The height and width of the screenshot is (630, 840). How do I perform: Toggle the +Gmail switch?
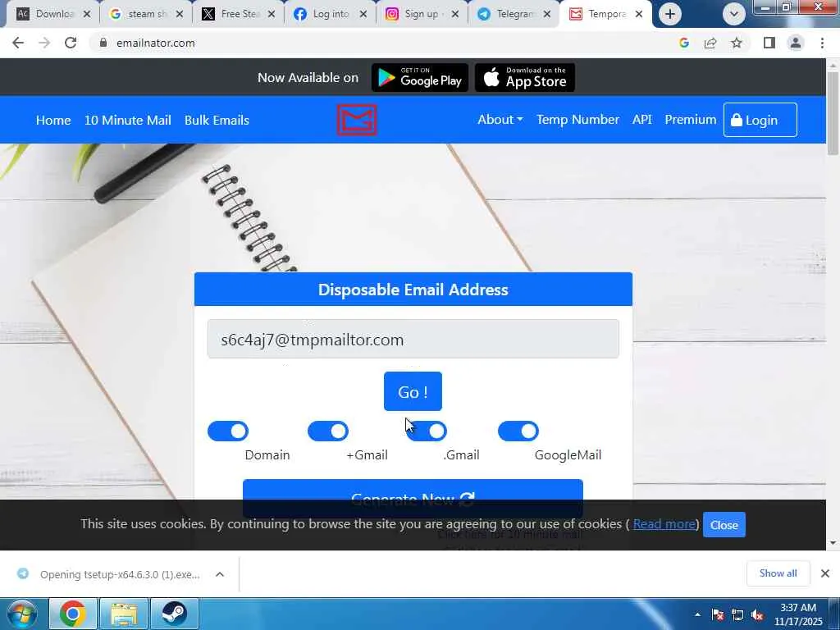click(328, 431)
